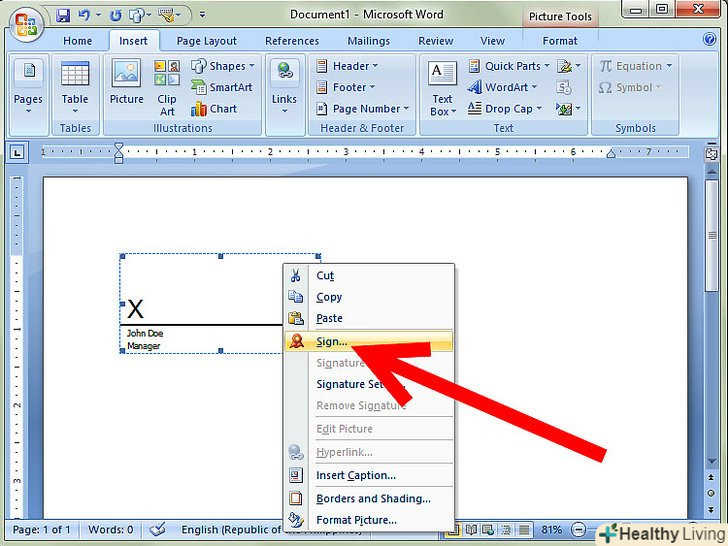This screenshot has width=728, height=546.
Task: Switch to the Home tab
Action: click(x=78, y=41)
